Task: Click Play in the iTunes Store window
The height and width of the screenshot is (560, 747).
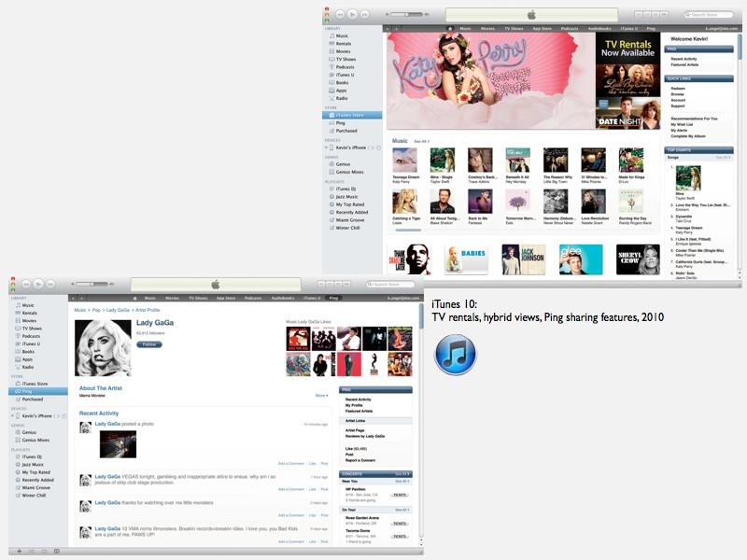Action: click(x=353, y=14)
